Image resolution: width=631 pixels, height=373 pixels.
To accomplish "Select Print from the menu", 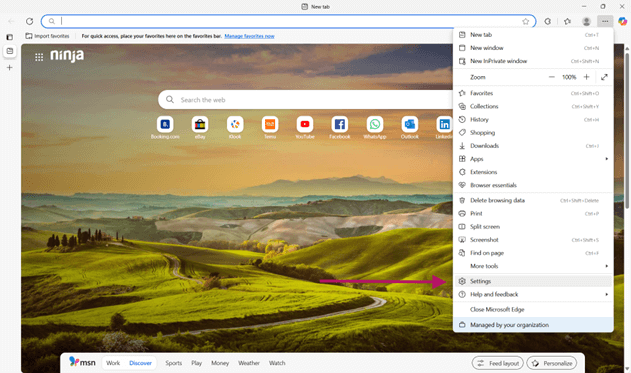I will tap(533, 214).
